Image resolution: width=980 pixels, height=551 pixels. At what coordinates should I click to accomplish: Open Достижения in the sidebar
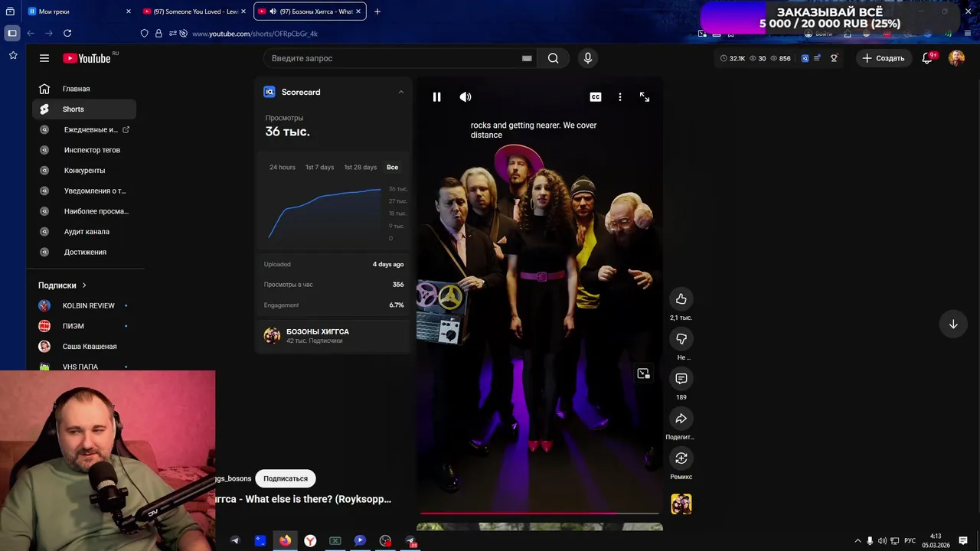[x=84, y=252]
